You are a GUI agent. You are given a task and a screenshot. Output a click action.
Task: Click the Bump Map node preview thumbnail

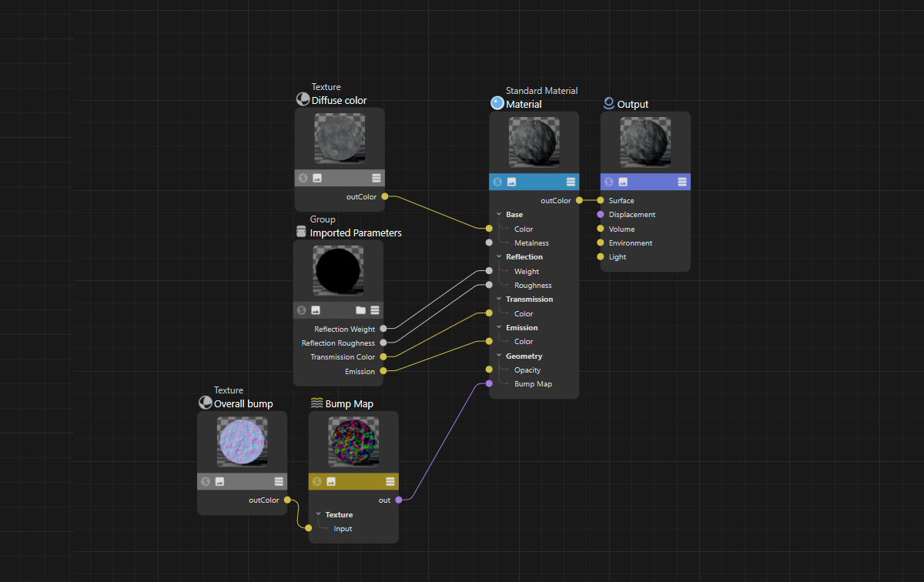353,442
